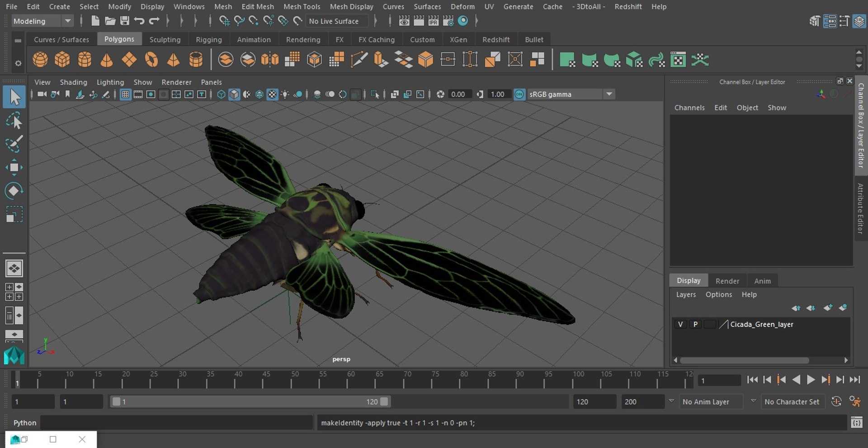Image resolution: width=868 pixels, height=448 pixels.
Task: Open viewport Shading menu
Action: 73,82
